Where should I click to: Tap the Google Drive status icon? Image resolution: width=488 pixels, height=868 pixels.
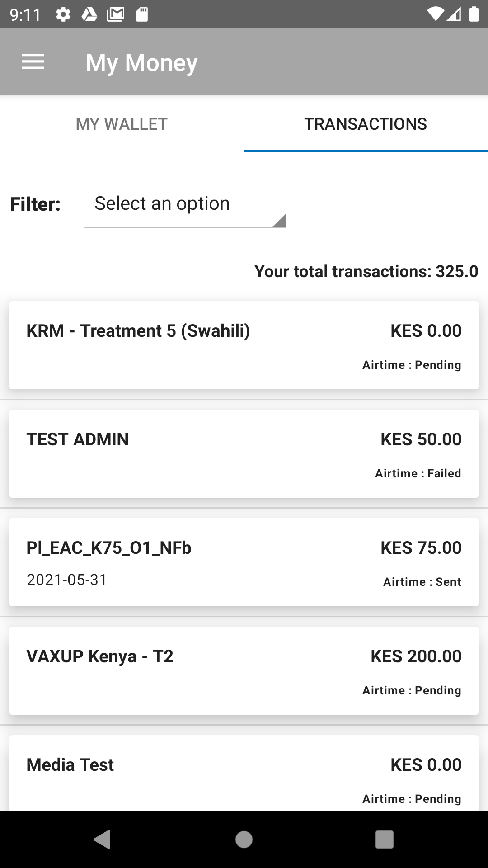pos(89,15)
